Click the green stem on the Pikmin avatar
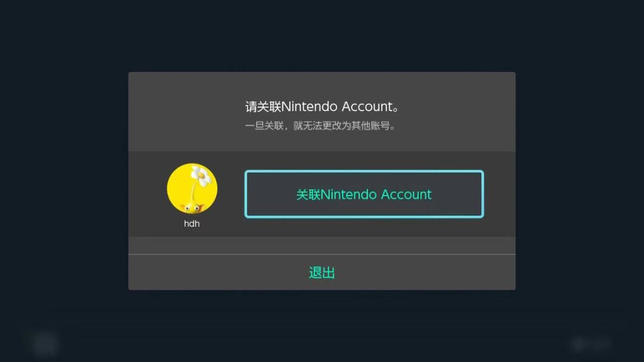Image resolution: width=644 pixels, height=362 pixels. click(193, 192)
